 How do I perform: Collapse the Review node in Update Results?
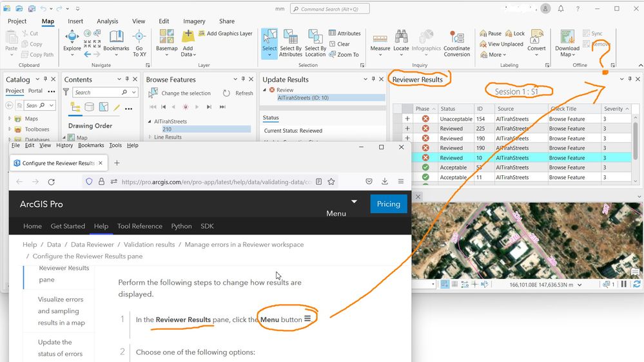[x=264, y=90]
